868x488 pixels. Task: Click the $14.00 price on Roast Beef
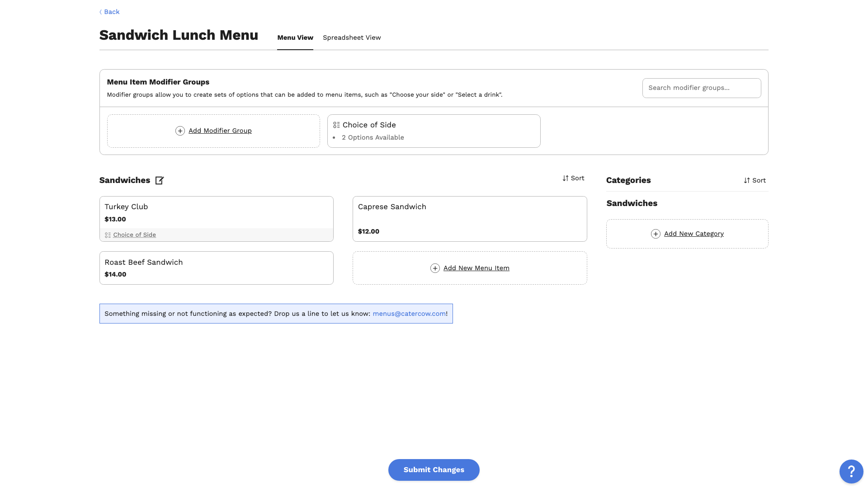pyautogui.click(x=115, y=274)
